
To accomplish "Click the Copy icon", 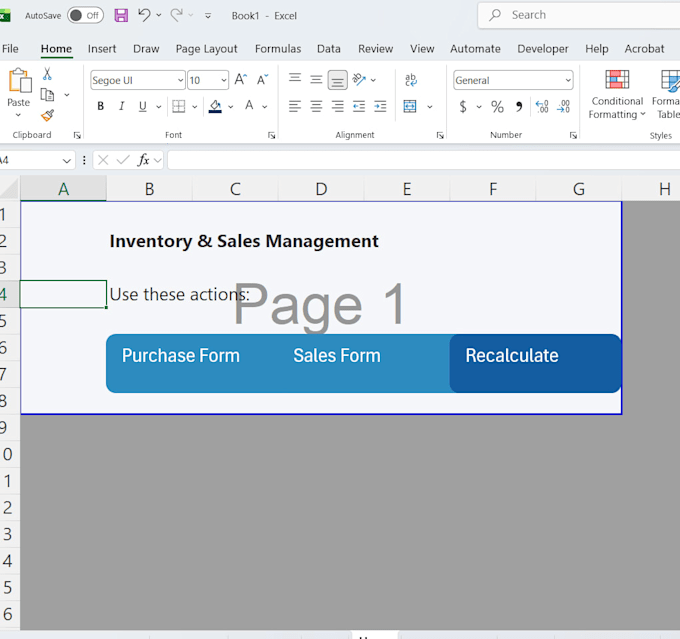I will [47, 95].
